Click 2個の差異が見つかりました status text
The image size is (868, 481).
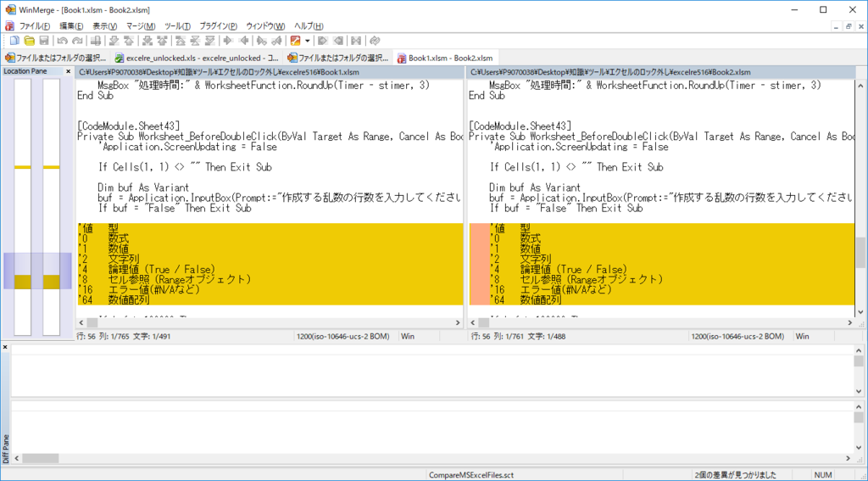point(735,475)
